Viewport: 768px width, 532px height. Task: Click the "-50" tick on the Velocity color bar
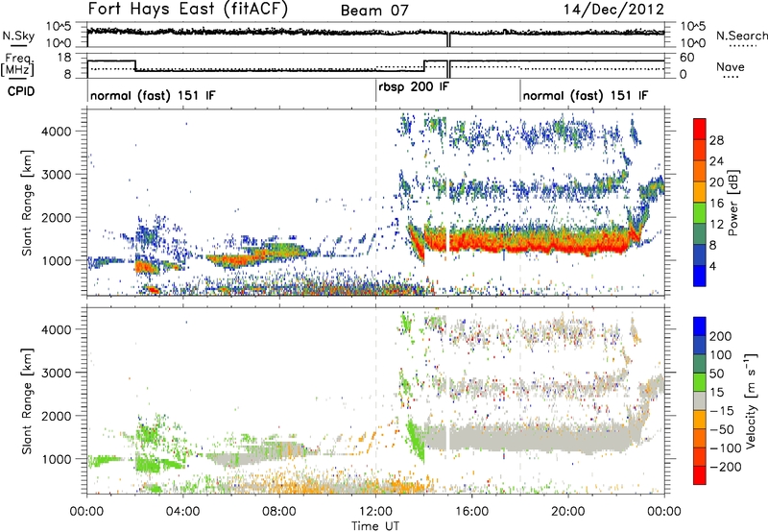click(x=722, y=429)
